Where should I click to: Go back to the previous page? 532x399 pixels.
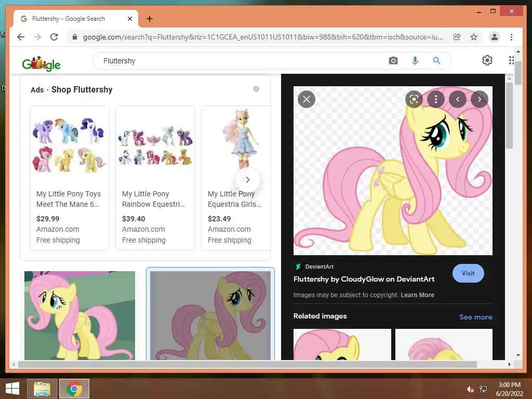pos(21,37)
